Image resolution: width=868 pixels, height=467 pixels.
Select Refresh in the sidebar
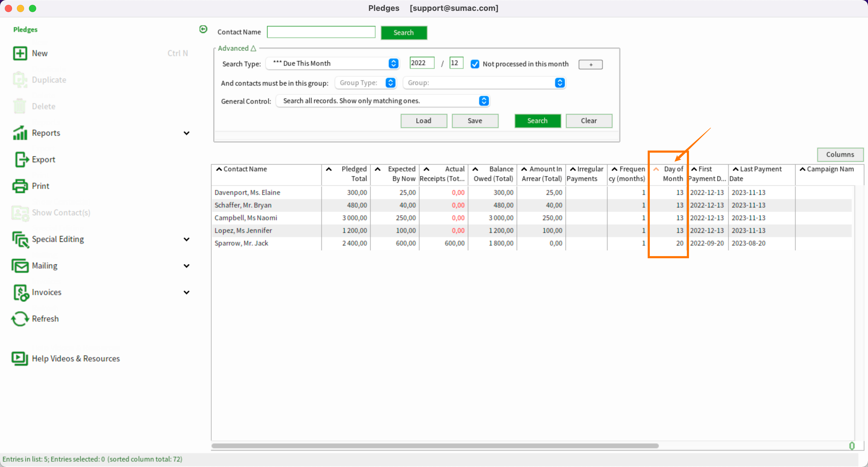point(45,319)
